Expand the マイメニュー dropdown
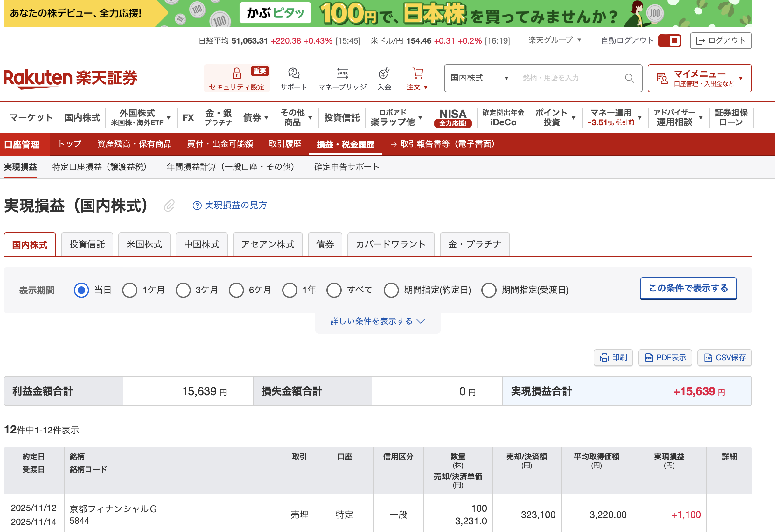Viewport: 775px width, 532px height. (x=699, y=78)
